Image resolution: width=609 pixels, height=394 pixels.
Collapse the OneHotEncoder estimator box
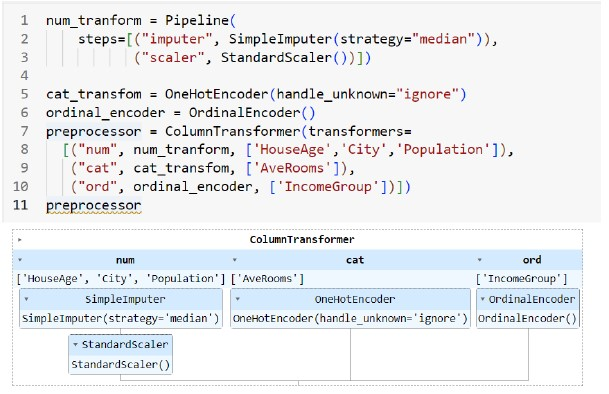238,299
